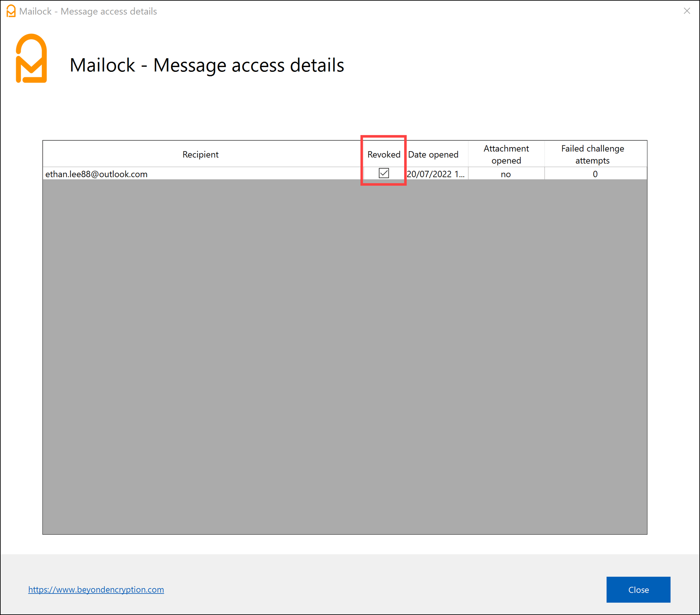Viewport: 700px width, 615px height.
Task: Click the Mailock padlock logo in the title bar
Action: click(x=10, y=11)
